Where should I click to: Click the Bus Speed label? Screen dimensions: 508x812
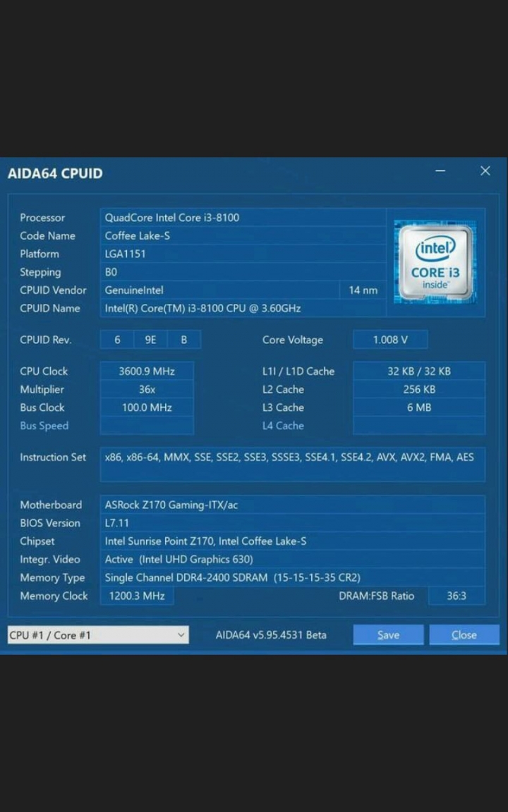44,426
